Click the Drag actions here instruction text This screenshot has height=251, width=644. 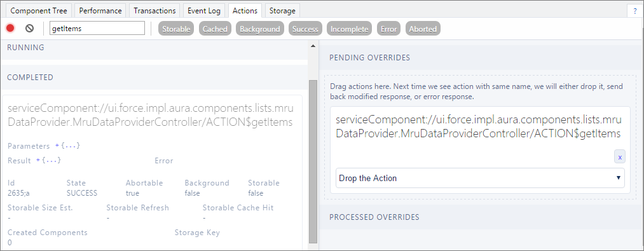pos(477,92)
